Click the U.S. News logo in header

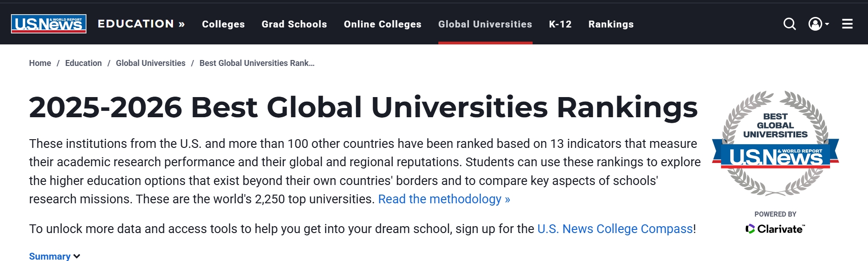(49, 24)
